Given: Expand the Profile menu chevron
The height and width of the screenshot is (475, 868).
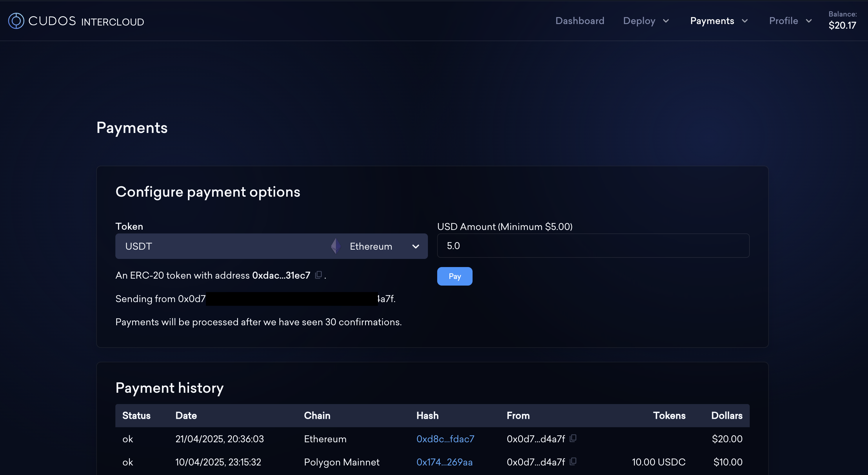Looking at the screenshot, I should point(809,21).
